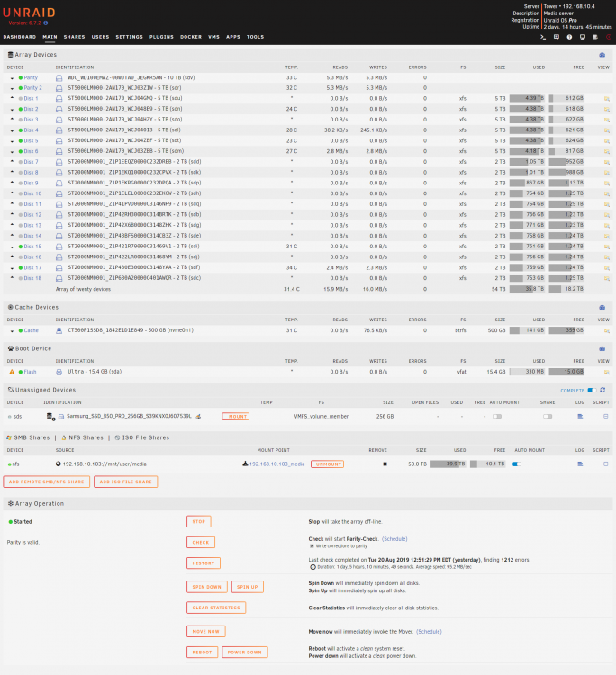Viewport: 616px width, 675px height.
Task: Click the Parity disk identification icon
Action: coord(59,78)
